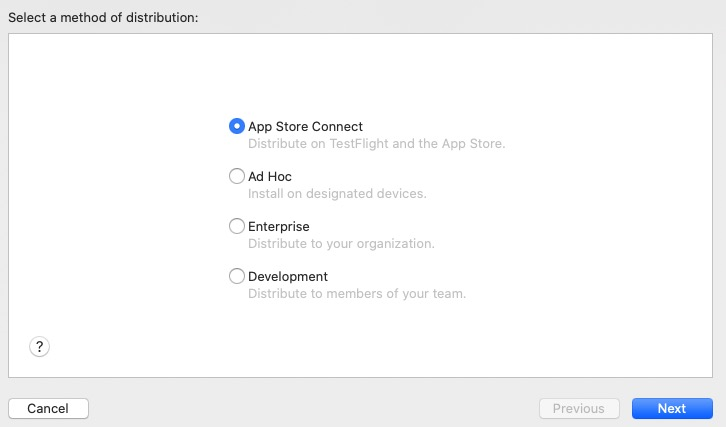Open help with the question mark button
The image size is (726, 427).
[x=39, y=346]
